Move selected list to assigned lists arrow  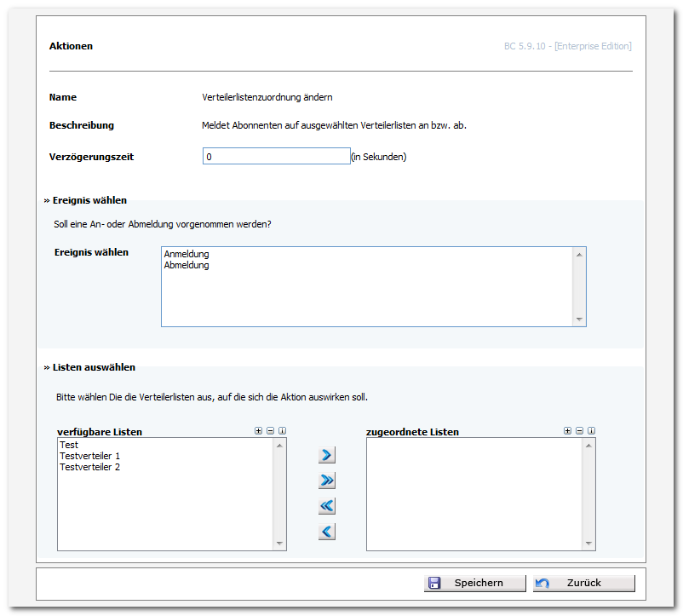coord(327,455)
